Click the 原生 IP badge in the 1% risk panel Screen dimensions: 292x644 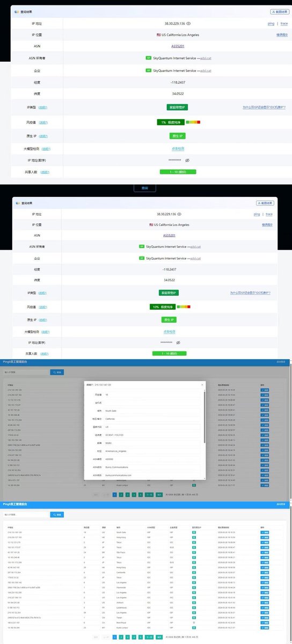point(178,136)
